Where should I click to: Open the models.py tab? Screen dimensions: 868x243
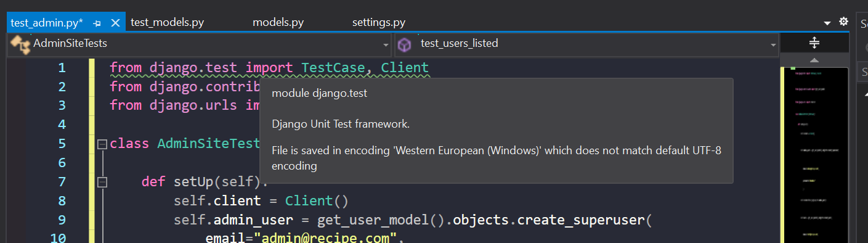pyautogui.click(x=278, y=23)
